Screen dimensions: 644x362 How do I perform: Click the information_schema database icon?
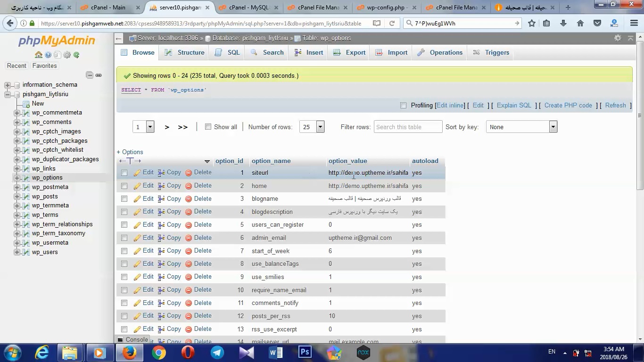click(17, 85)
